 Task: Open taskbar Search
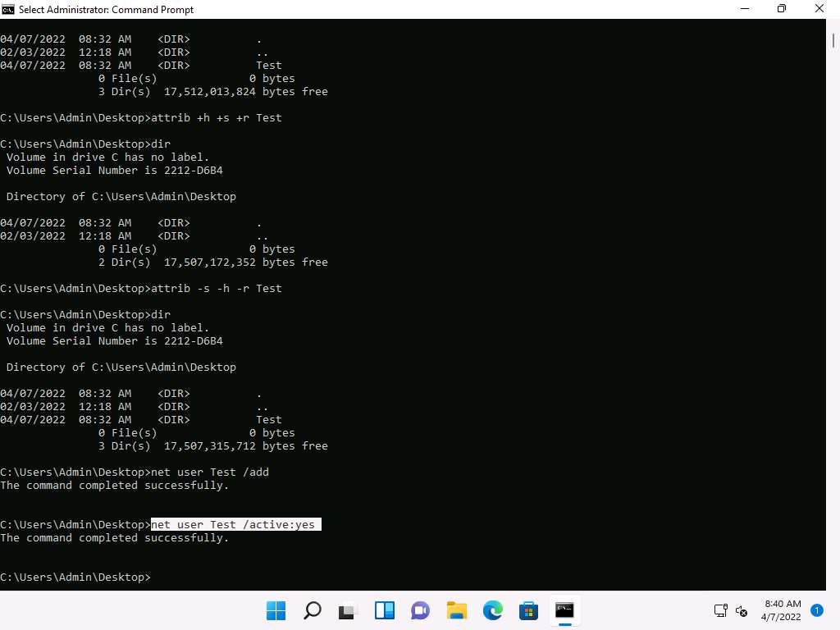click(313, 610)
